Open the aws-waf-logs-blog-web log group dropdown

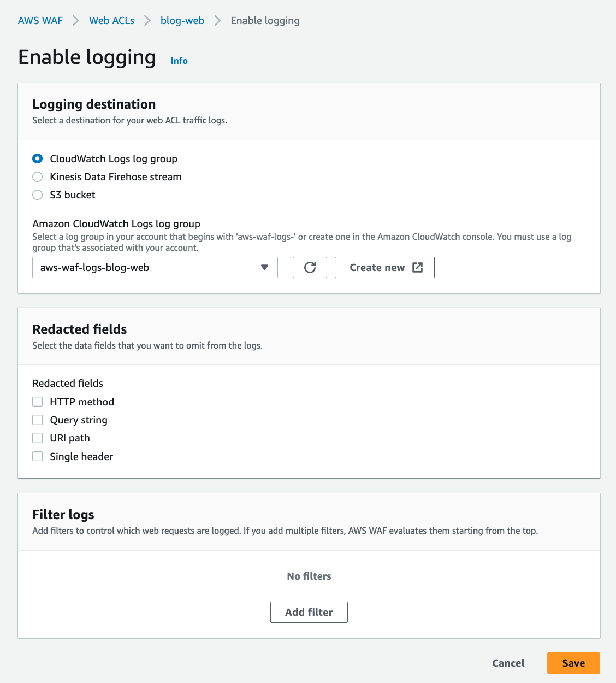click(155, 267)
